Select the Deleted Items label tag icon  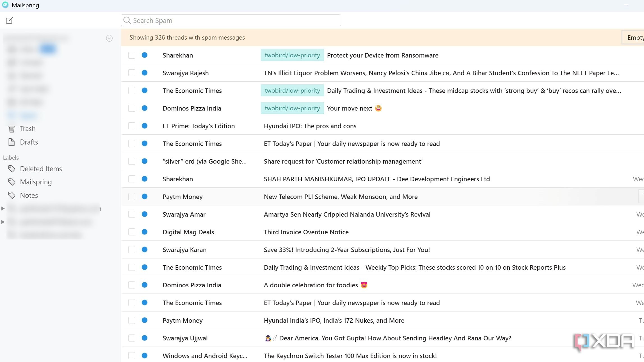pyautogui.click(x=12, y=169)
